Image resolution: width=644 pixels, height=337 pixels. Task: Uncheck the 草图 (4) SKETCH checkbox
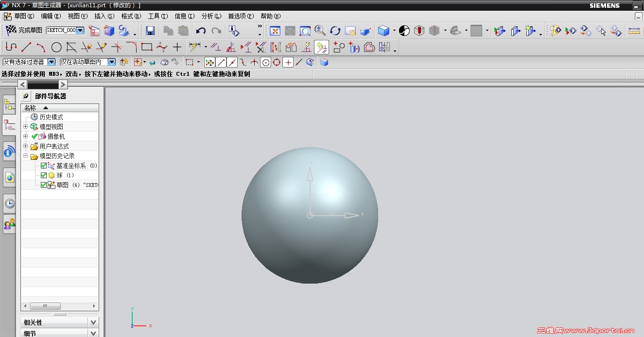[x=44, y=185]
